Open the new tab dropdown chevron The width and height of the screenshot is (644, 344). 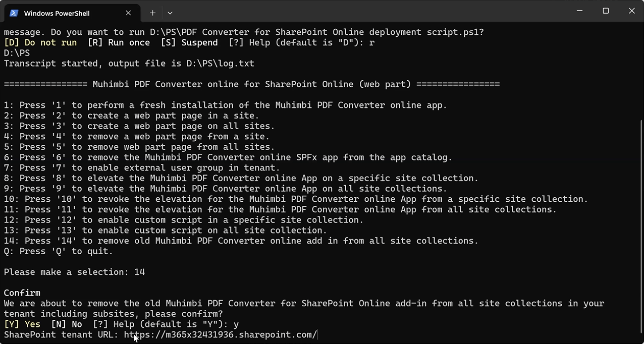tap(170, 13)
